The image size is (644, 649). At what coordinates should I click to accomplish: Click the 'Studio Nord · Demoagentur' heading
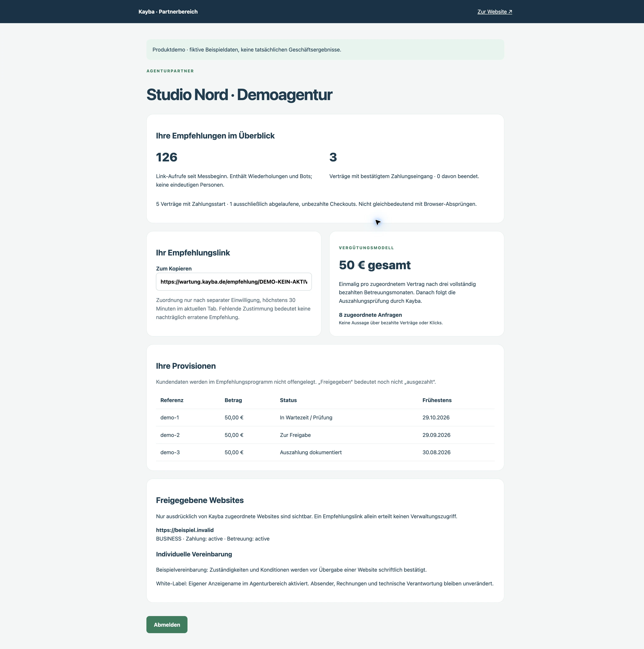[239, 95]
